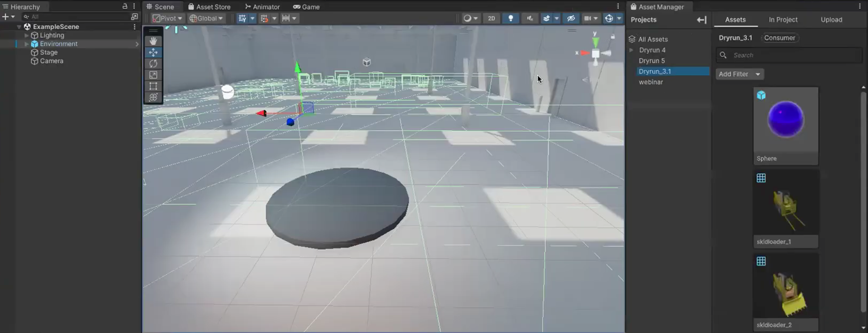868x333 pixels.
Task: Toggle scene audio mute
Action: [530, 18]
